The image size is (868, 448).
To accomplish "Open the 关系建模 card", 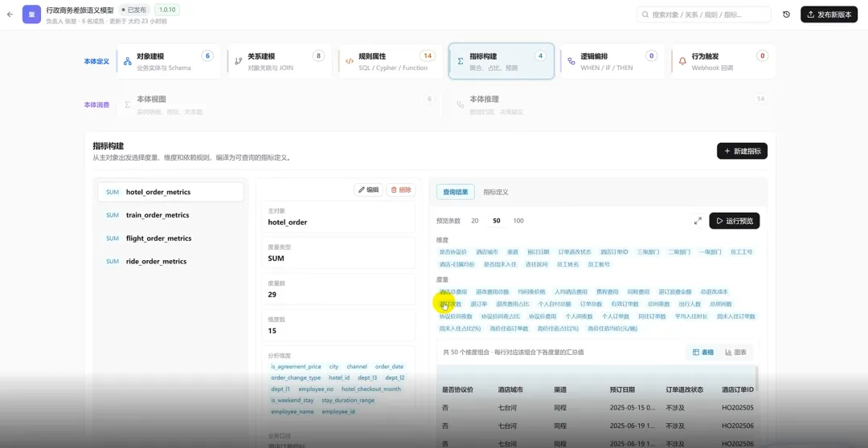I will [279, 61].
